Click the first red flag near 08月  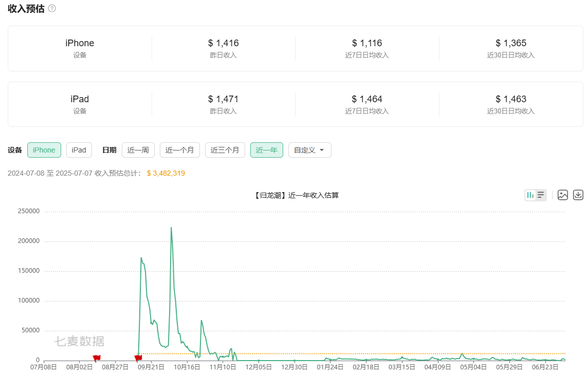tap(97, 359)
